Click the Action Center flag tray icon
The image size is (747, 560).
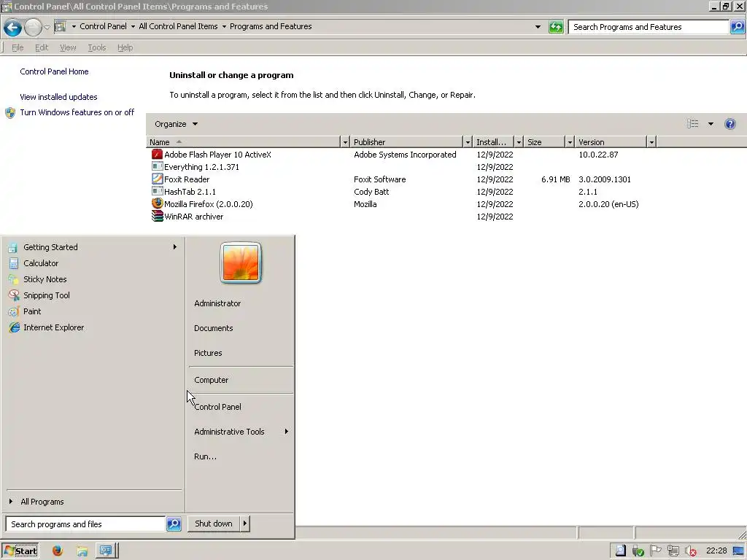coord(656,551)
